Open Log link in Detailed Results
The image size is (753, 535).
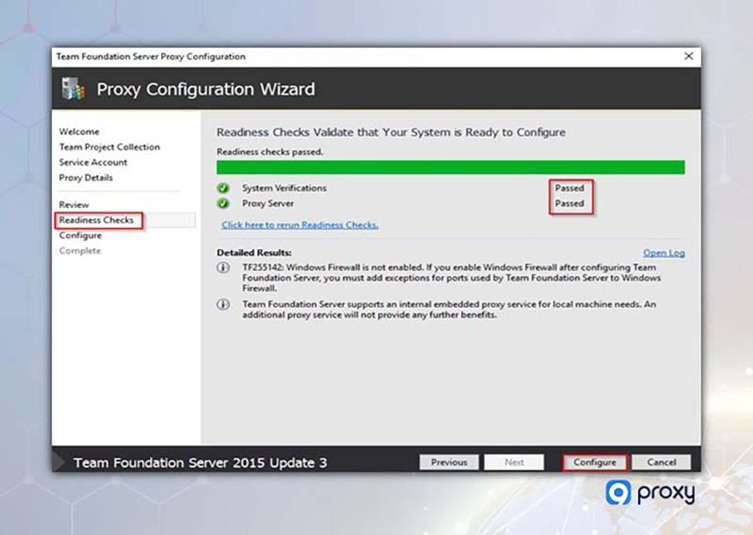pyautogui.click(x=663, y=253)
